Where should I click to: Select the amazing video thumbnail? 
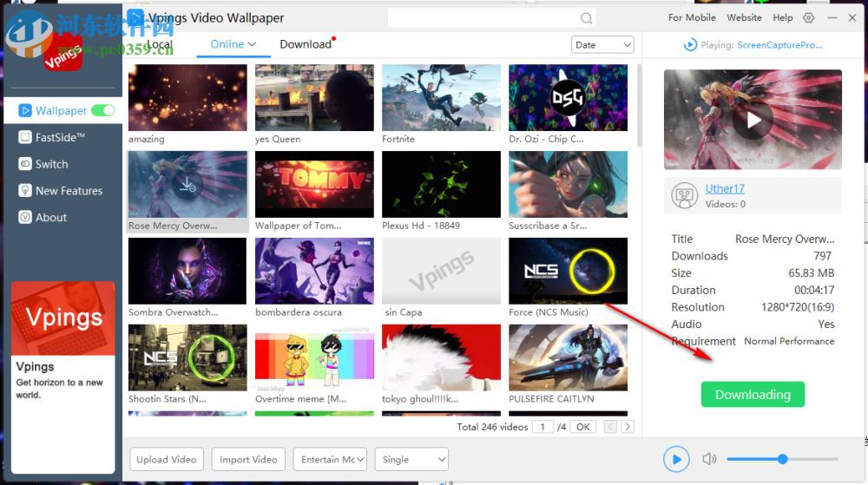coord(187,97)
